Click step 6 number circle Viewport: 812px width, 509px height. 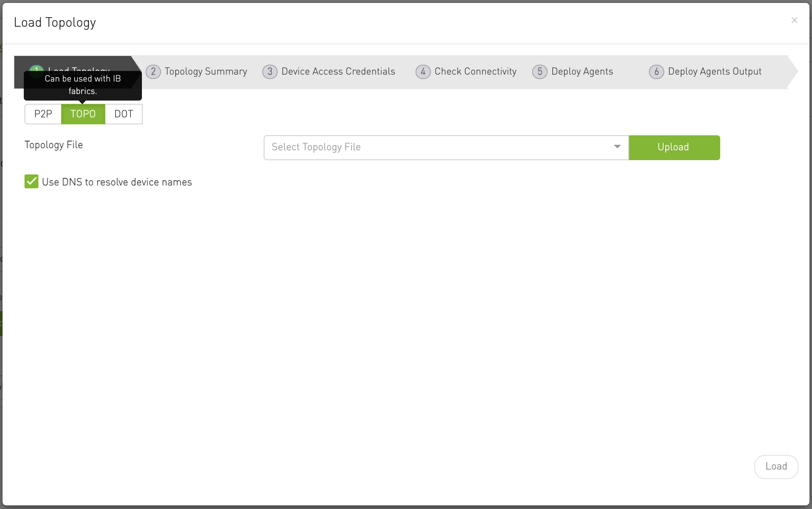pos(657,72)
